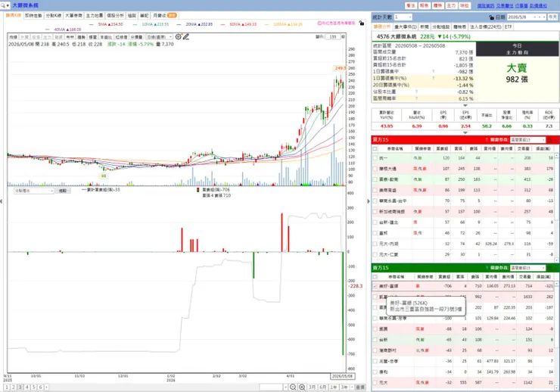The height and width of the screenshot is (392, 560).
Task: Switch to the 主力地圖 tab
Action: point(95,15)
